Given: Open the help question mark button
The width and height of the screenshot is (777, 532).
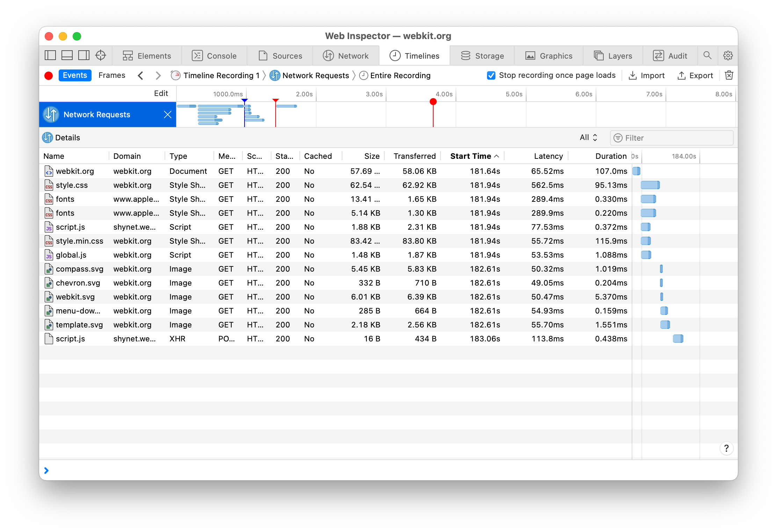Looking at the screenshot, I should (726, 448).
